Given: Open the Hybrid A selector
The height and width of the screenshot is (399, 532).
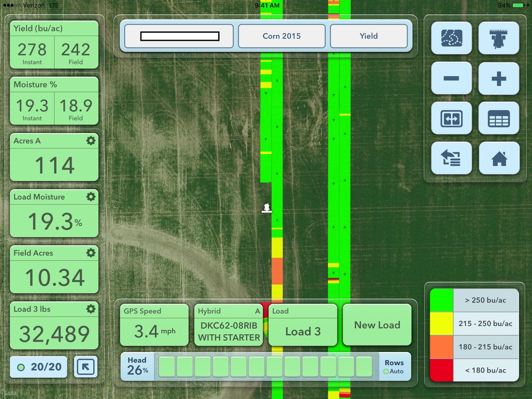Looking at the screenshot, I should pyautogui.click(x=229, y=325).
